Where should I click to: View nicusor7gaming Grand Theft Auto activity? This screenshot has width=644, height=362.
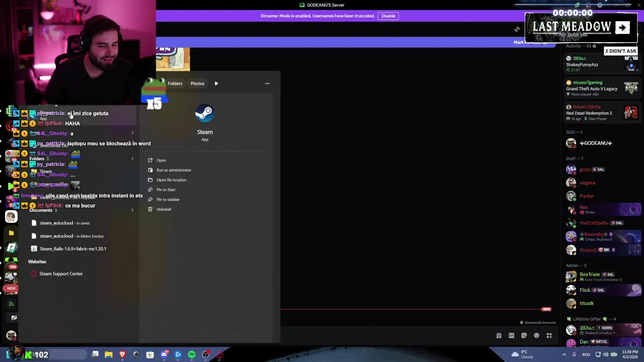pos(602,88)
